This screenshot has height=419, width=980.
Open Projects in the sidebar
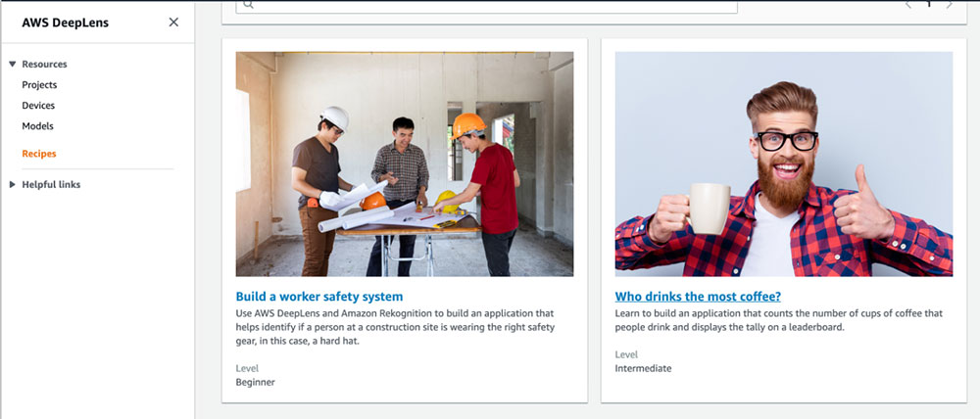point(39,85)
